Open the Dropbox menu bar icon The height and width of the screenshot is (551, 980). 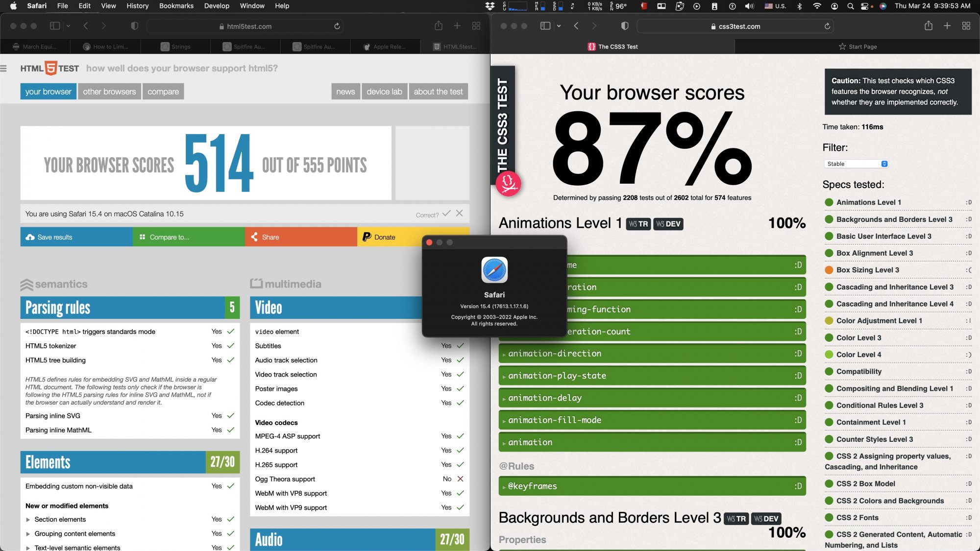tap(490, 6)
